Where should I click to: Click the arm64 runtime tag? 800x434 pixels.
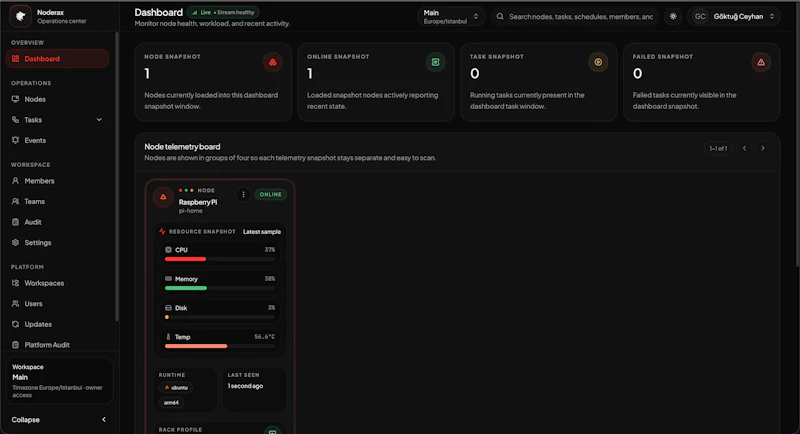click(x=171, y=402)
